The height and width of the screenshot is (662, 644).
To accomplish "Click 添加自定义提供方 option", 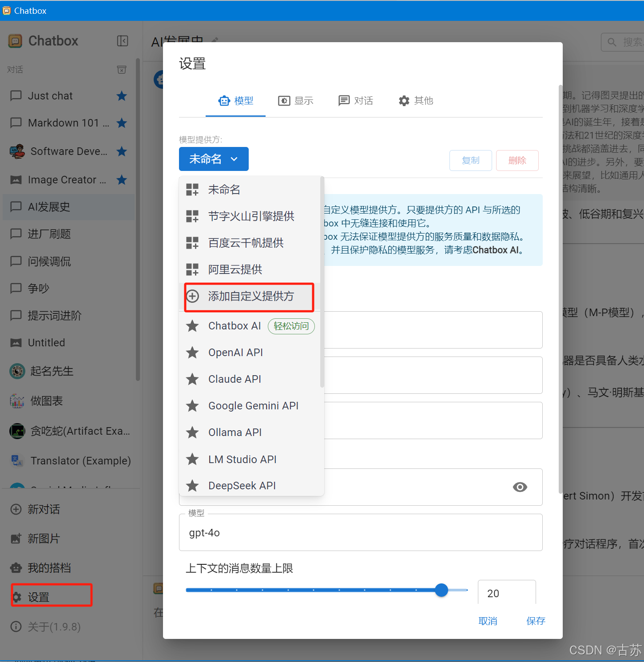I will point(250,296).
